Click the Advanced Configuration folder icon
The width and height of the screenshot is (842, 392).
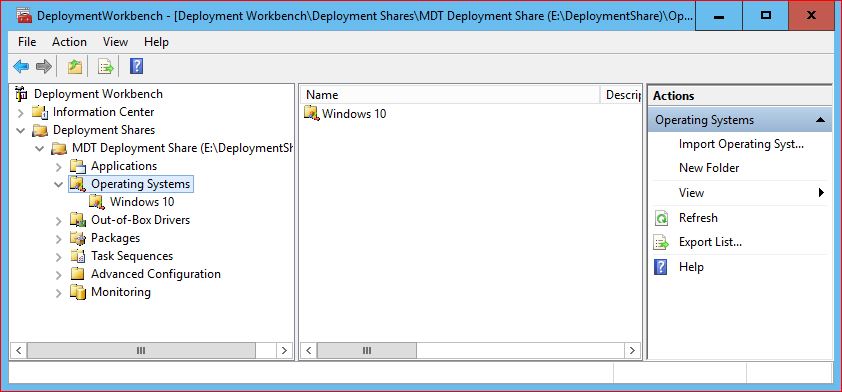(x=78, y=274)
